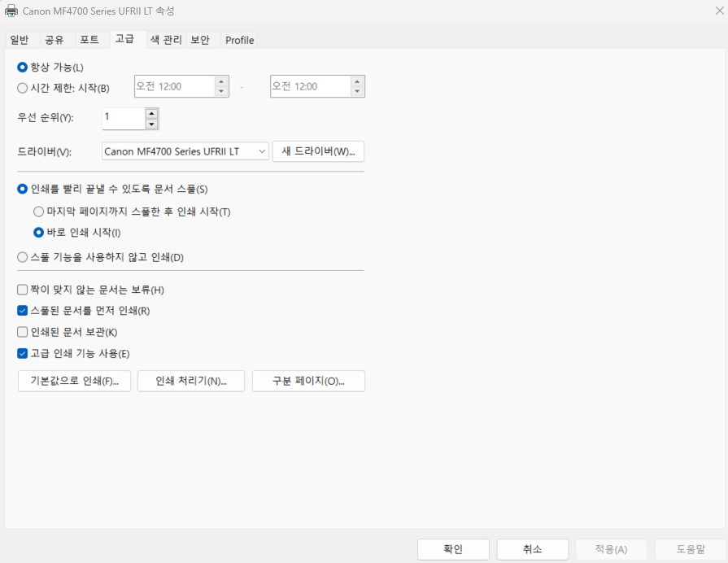Click up arrow of the end time field

coord(357,81)
